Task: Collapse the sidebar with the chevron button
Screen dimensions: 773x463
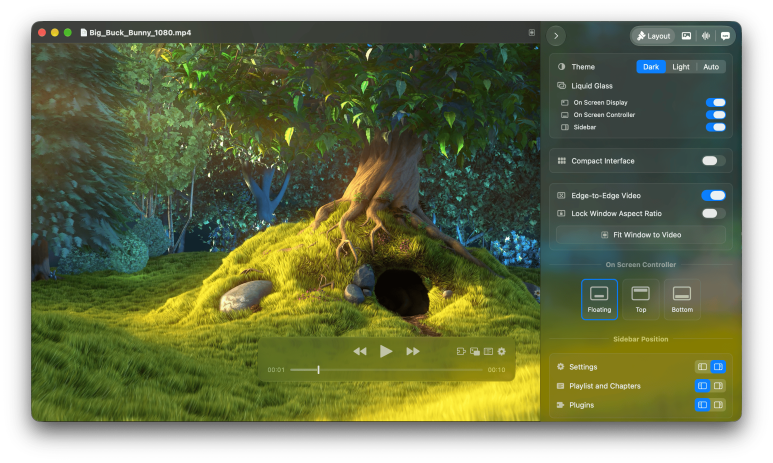Action: coord(556,36)
